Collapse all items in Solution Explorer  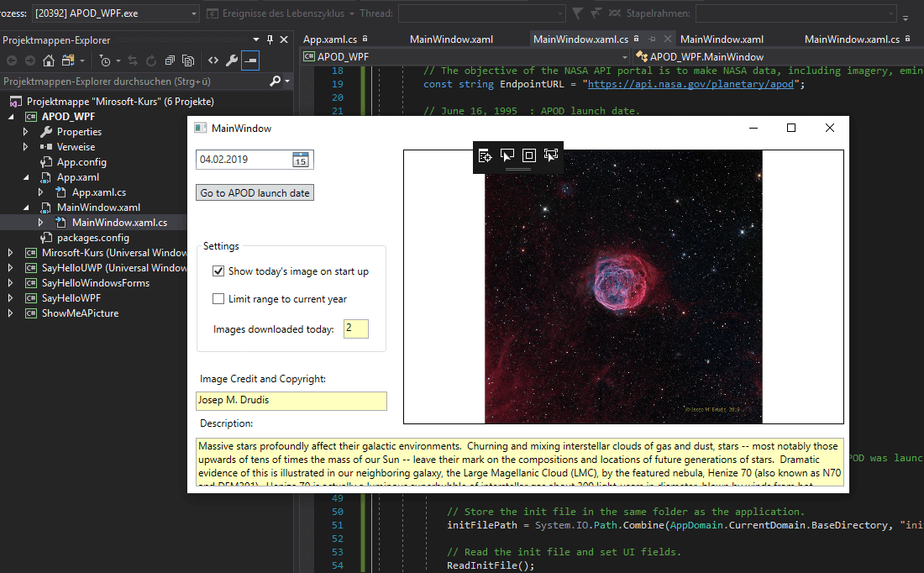[x=171, y=60]
